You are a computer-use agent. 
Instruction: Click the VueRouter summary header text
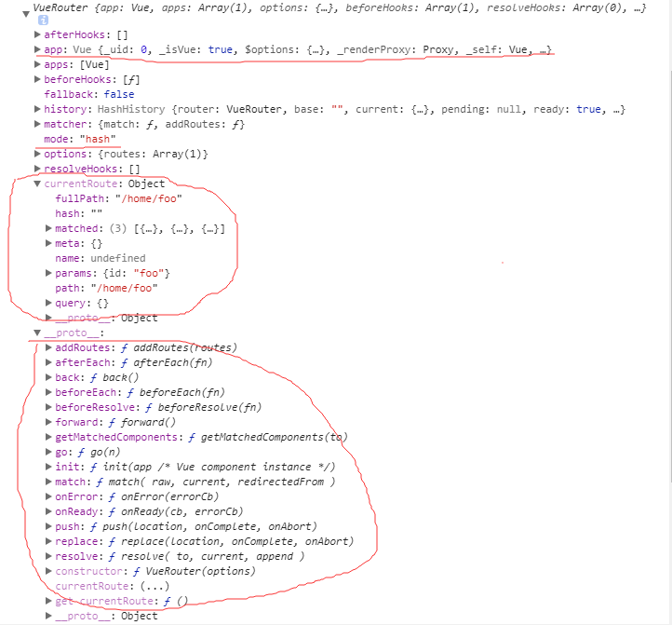[340, 7]
